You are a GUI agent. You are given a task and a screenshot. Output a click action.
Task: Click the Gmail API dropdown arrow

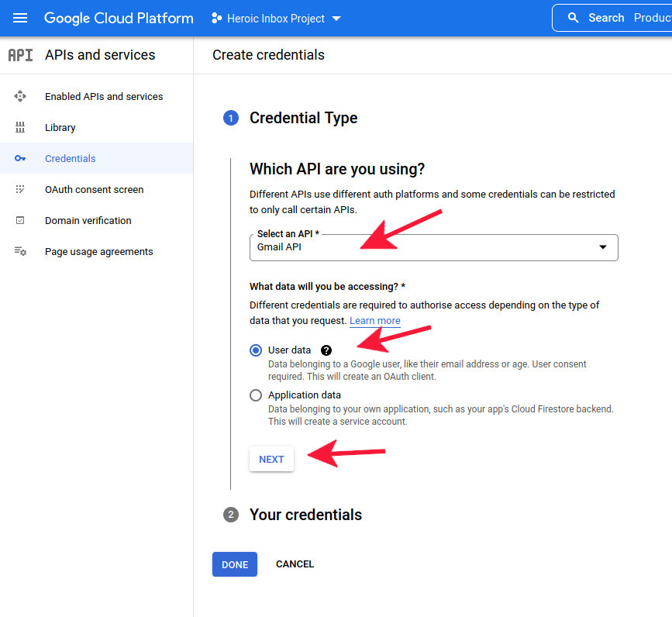point(603,246)
